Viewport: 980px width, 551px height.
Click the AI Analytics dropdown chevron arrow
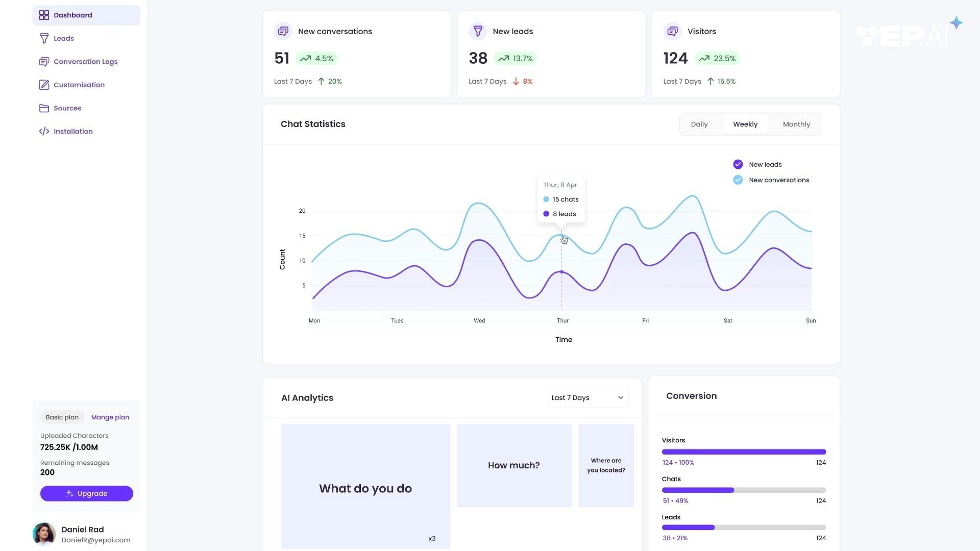[x=621, y=397]
